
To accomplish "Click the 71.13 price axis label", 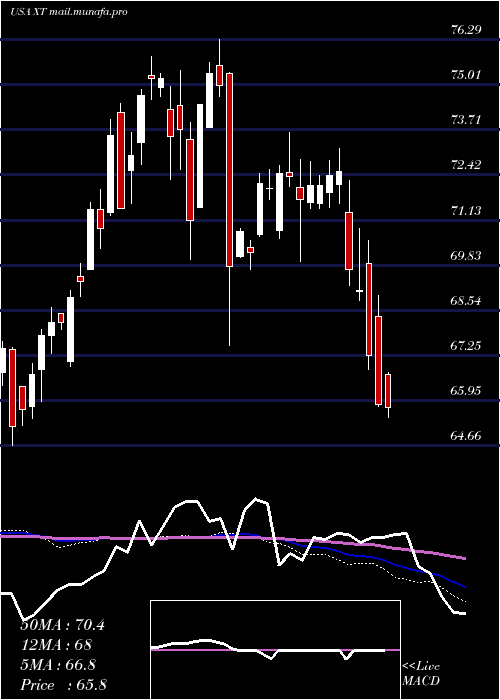I will (x=466, y=210).
